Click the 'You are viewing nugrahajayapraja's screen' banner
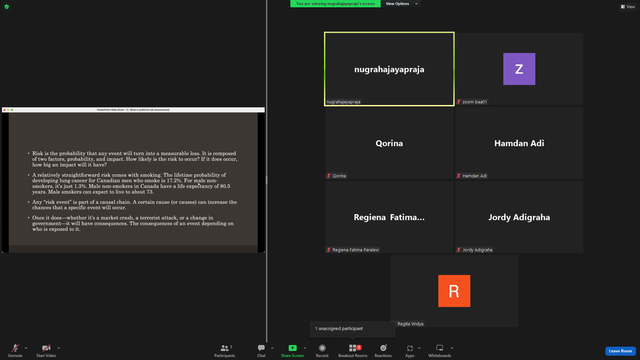Image resolution: width=640 pixels, height=360 pixels. pos(335,4)
